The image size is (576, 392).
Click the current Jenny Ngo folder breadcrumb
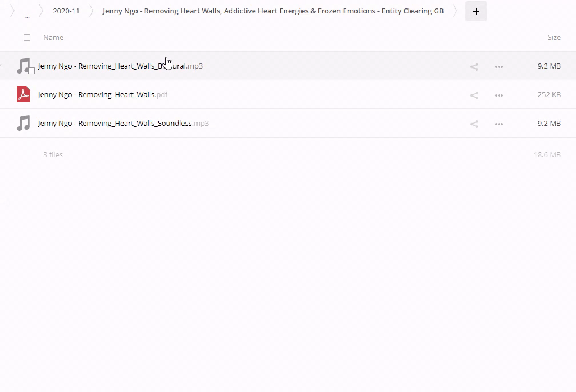point(273,11)
